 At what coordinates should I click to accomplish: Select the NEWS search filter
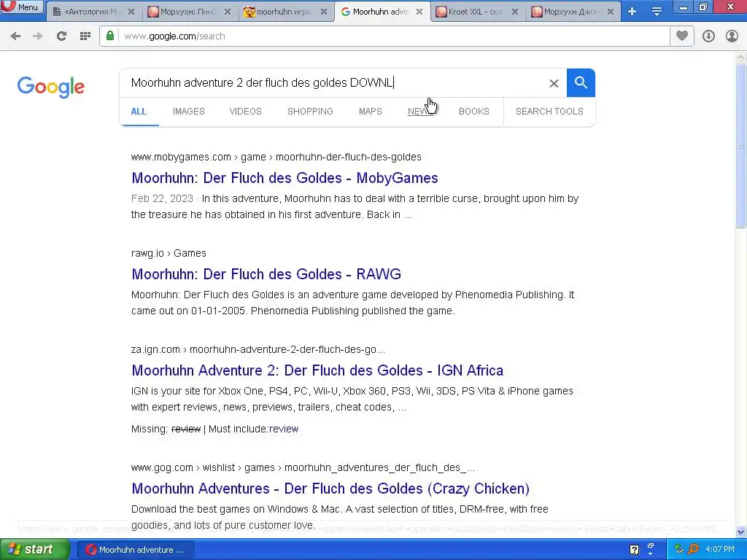pos(420,112)
